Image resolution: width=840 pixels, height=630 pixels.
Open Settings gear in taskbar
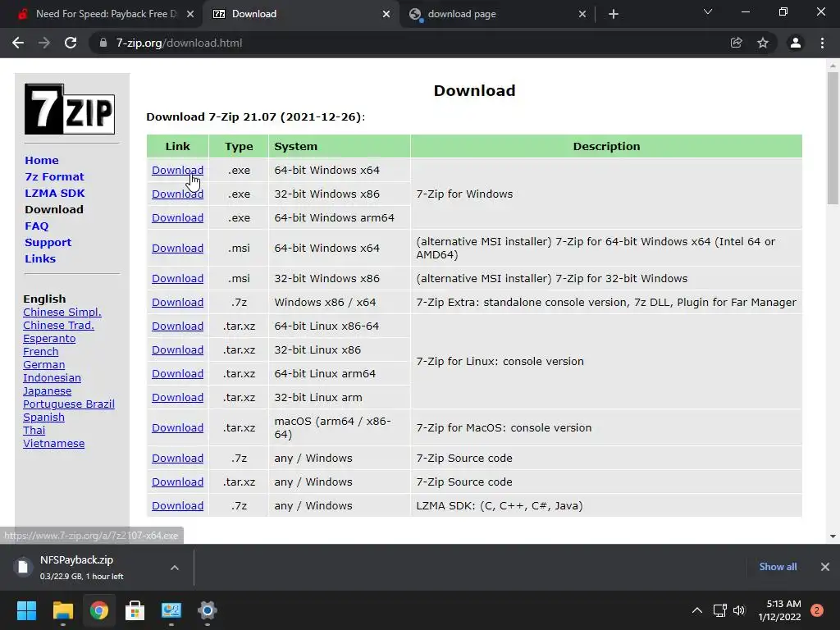point(208,610)
